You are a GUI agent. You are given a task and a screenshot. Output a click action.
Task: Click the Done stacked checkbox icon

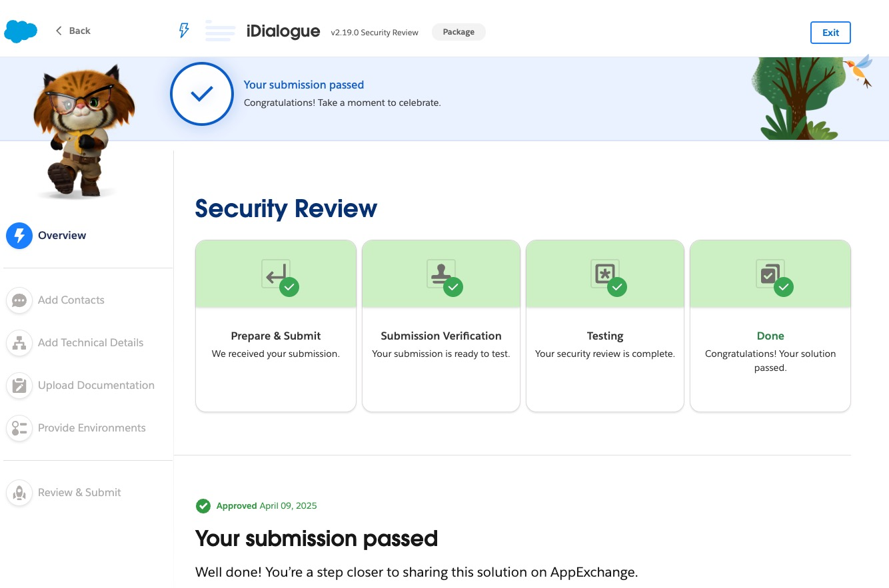770,274
